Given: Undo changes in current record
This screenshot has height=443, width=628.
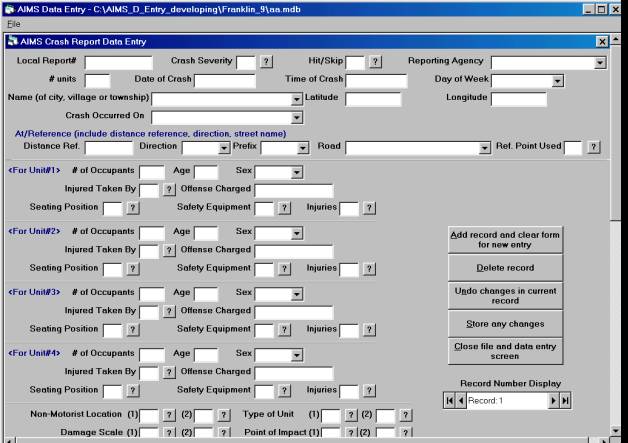Looking at the screenshot, I should (505, 296).
